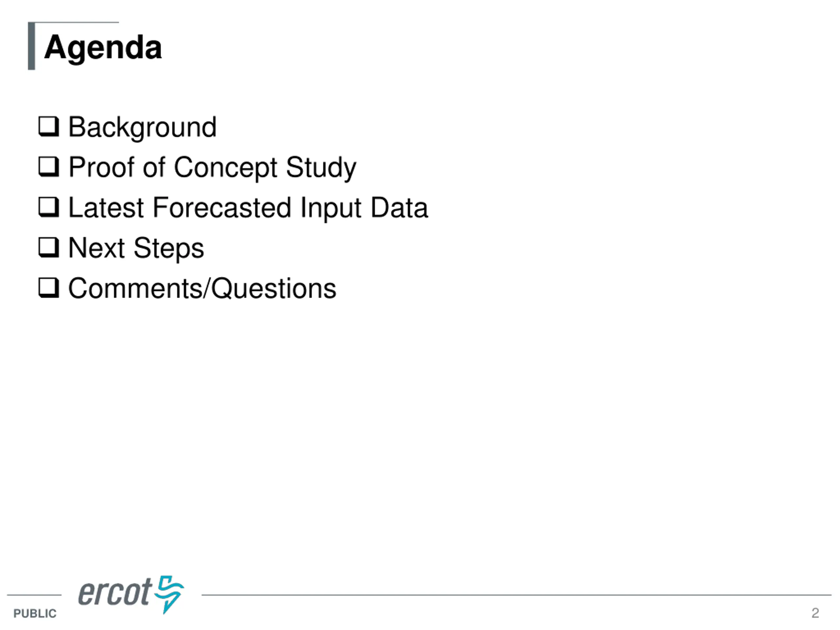
Task: Click the PUBLIC classification label
Action: click(34, 613)
